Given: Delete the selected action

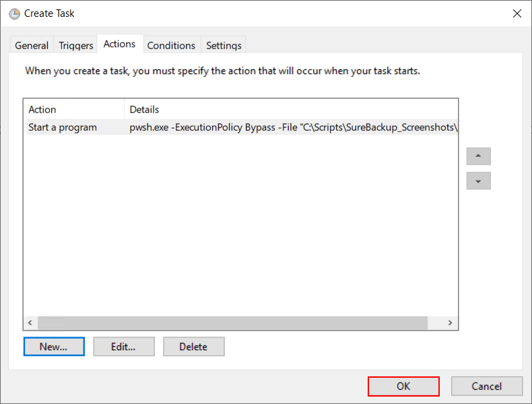Looking at the screenshot, I should 193,347.
